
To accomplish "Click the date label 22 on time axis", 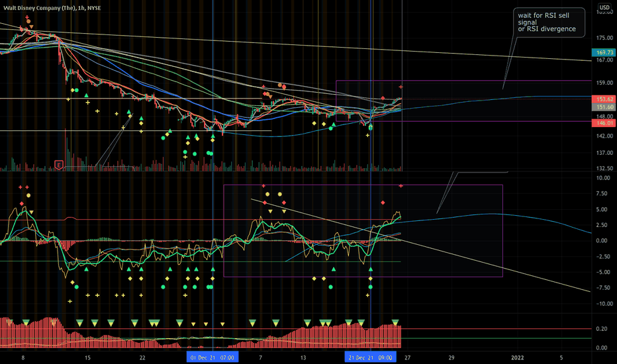I will pos(142,357).
